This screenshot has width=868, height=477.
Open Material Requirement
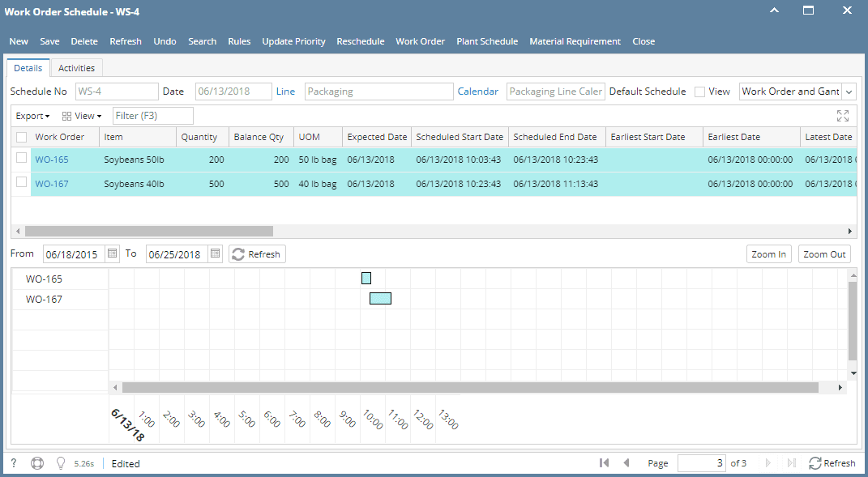(x=575, y=41)
